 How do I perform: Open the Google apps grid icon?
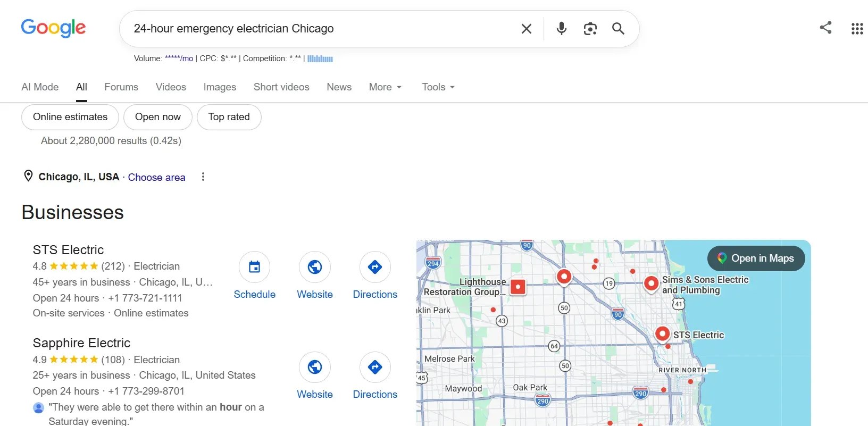pos(857,29)
